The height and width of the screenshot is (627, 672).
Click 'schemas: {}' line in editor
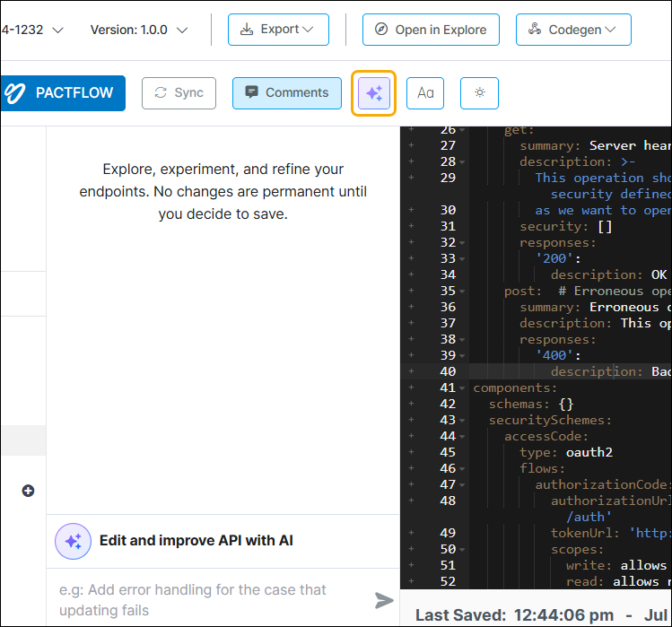(531, 405)
